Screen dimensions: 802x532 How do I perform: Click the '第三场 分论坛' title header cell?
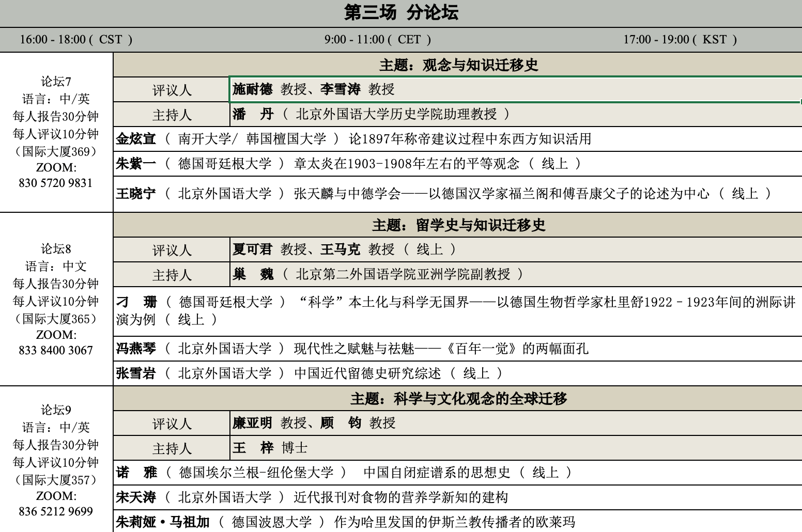[x=401, y=13]
